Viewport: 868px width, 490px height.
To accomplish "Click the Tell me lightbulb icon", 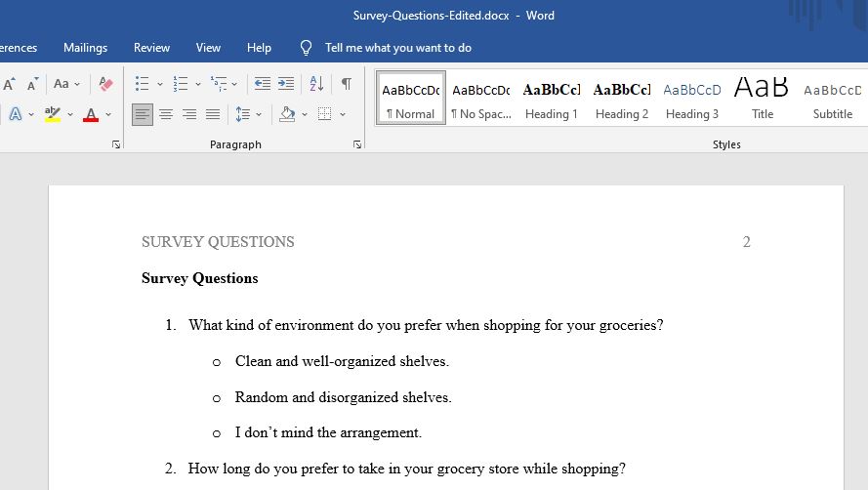I will (x=307, y=48).
